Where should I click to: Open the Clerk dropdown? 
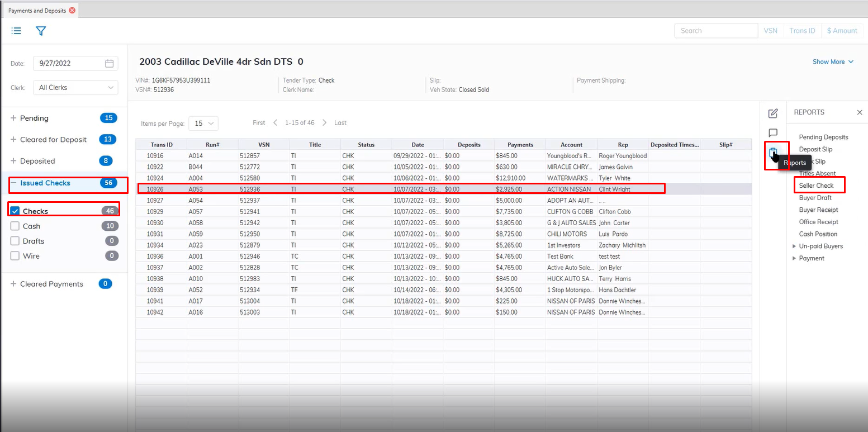click(x=75, y=88)
